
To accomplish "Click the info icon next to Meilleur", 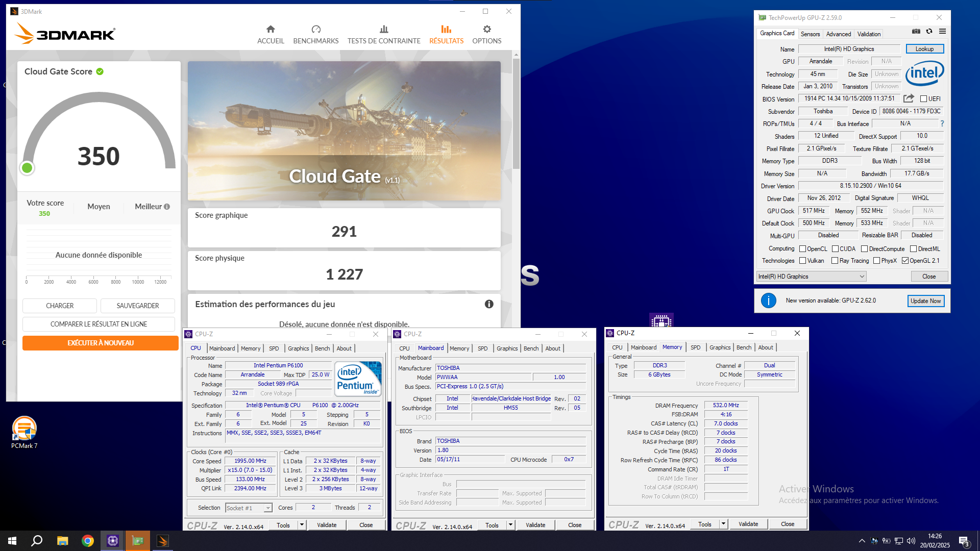I will (x=167, y=207).
